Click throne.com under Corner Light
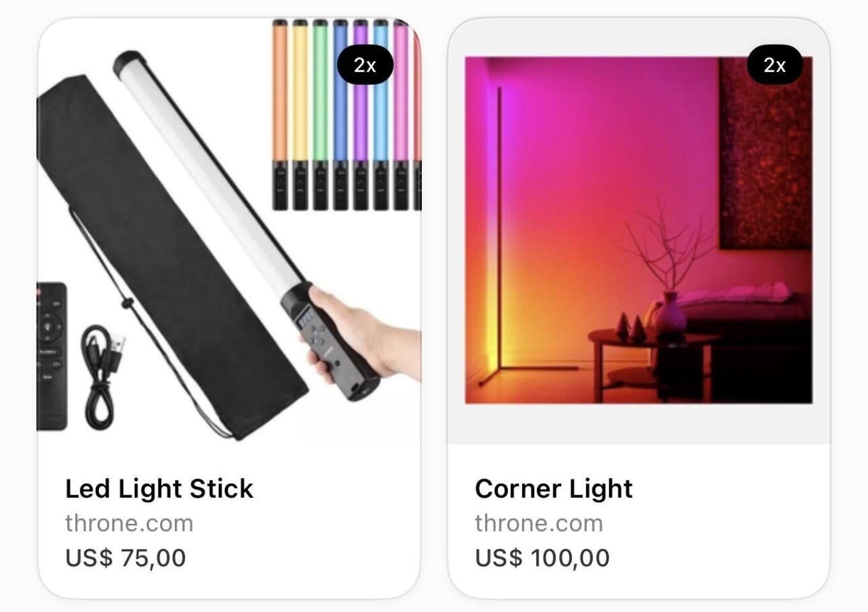This screenshot has height=612, width=868. 539,523
